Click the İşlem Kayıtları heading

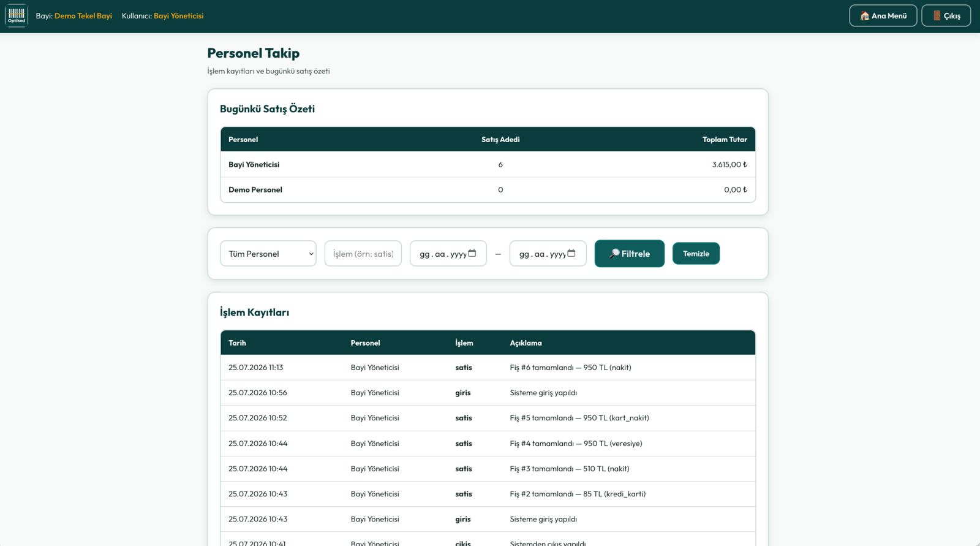pyautogui.click(x=254, y=313)
